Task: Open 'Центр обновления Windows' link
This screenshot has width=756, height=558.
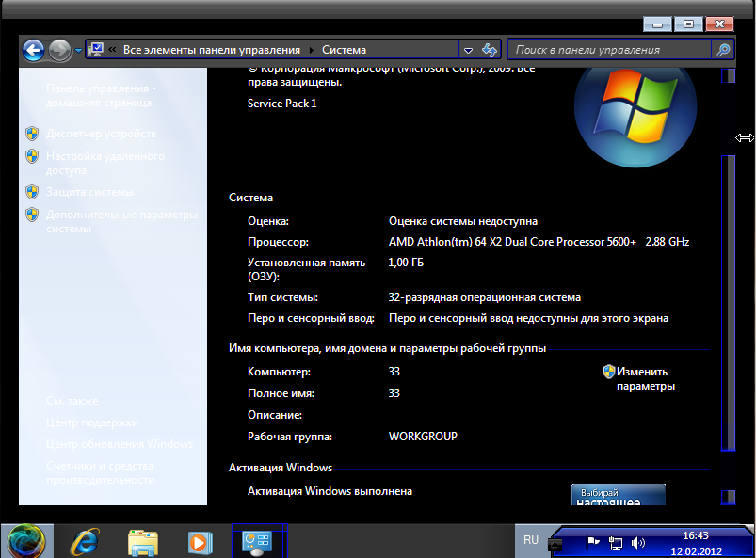Action: click(120, 444)
